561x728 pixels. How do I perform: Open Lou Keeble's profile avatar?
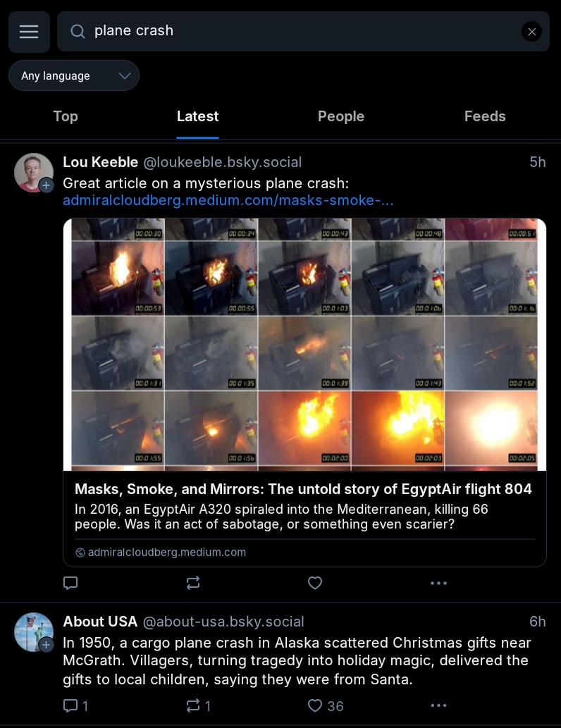point(34,172)
